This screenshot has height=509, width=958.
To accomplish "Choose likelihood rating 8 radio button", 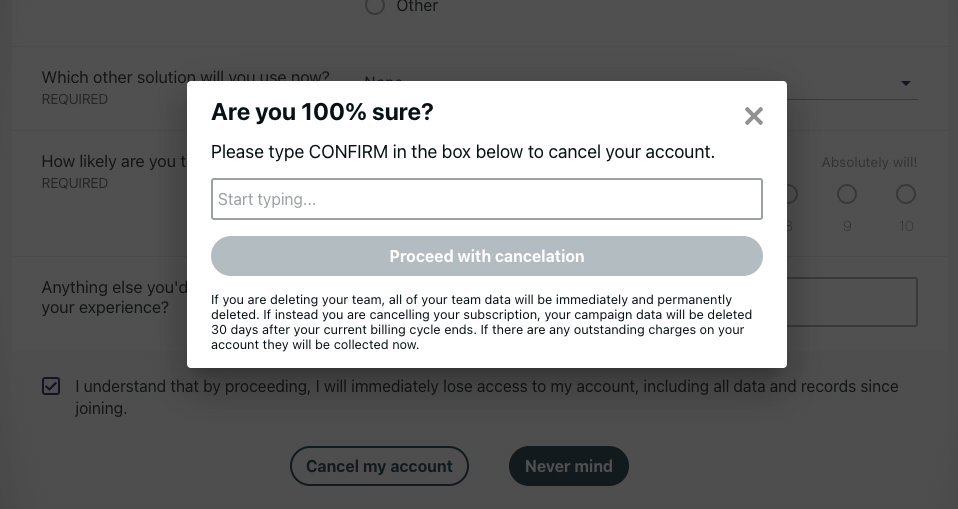I will (790, 194).
